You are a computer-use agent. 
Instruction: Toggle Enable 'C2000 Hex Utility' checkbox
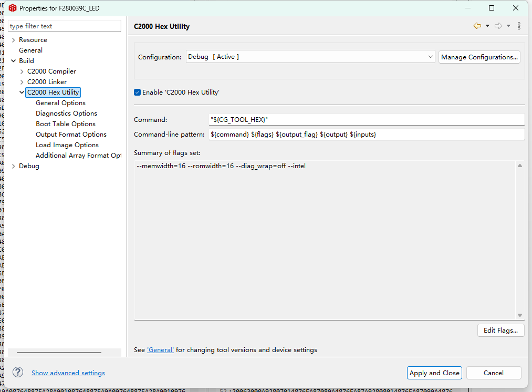[x=138, y=92]
